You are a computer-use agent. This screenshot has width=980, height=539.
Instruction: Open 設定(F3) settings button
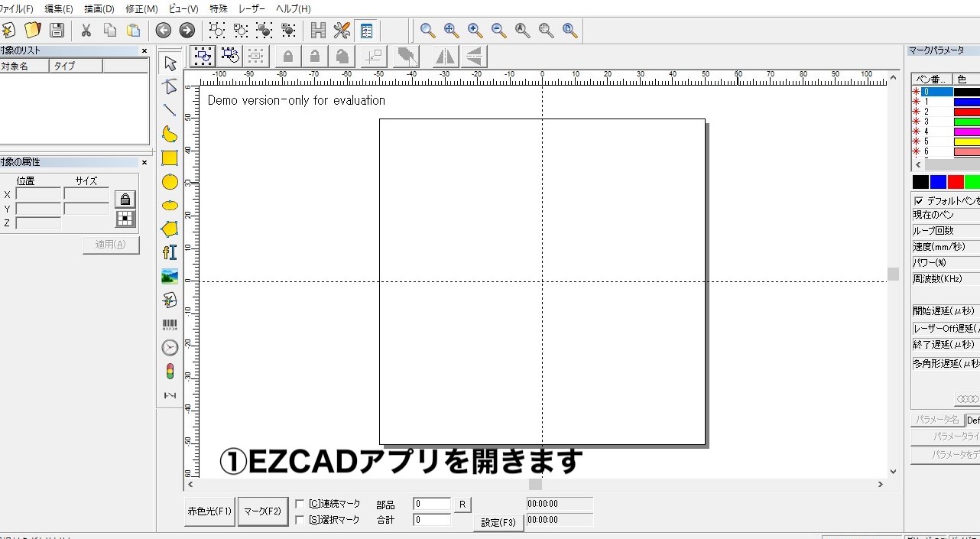pyautogui.click(x=499, y=523)
